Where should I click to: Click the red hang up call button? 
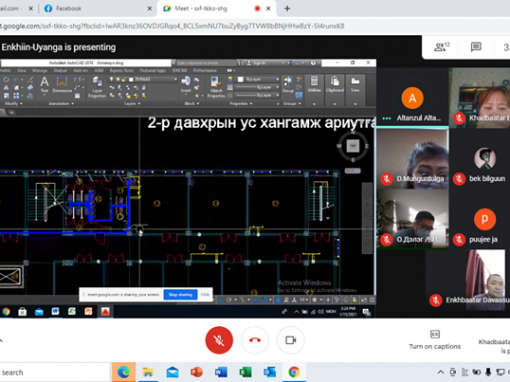coord(255,340)
